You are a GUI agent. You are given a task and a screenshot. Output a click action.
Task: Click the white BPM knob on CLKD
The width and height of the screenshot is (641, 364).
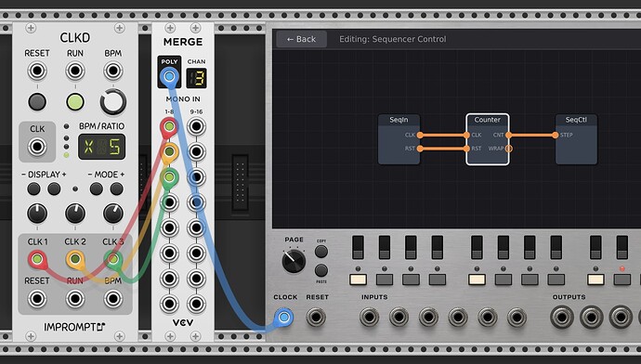click(x=113, y=102)
